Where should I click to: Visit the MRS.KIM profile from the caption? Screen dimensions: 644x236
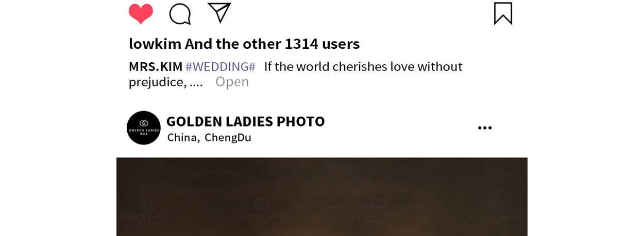pyautogui.click(x=156, y=66)
